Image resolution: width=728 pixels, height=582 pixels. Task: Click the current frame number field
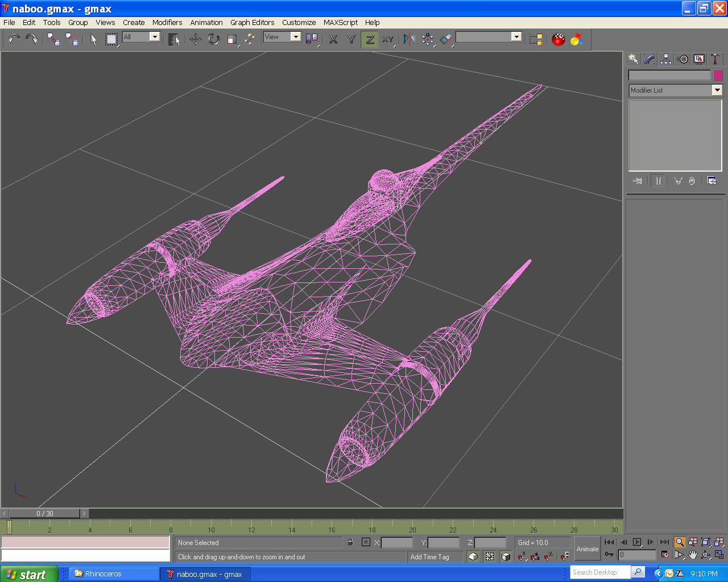click(x=637, y=555)
